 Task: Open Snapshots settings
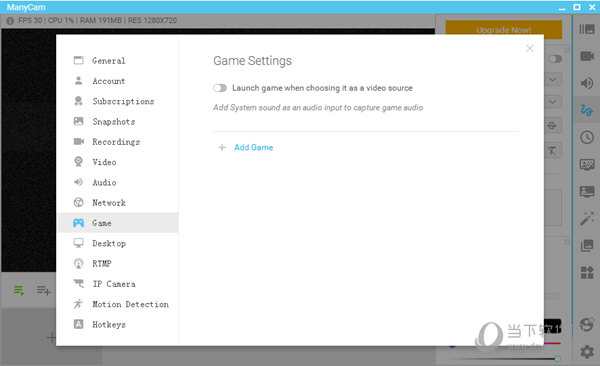pyautogui.click(x=117, y=121)
